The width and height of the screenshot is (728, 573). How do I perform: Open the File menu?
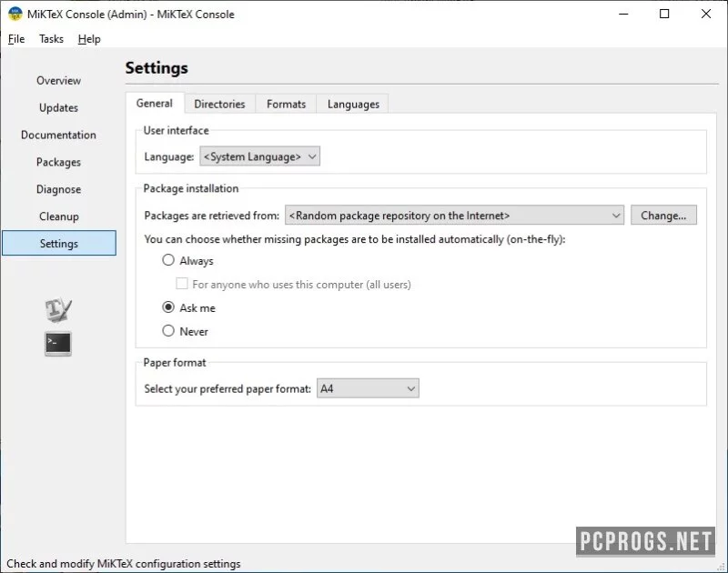pyautogui.click(x=16, y=39)
